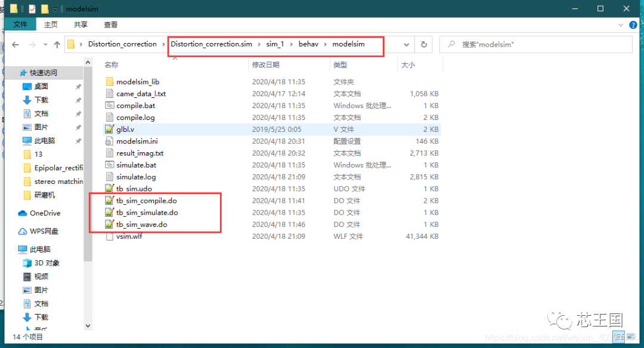Open 3D 对象 in navigation pane
644x348 pixels.
[42, 263]
